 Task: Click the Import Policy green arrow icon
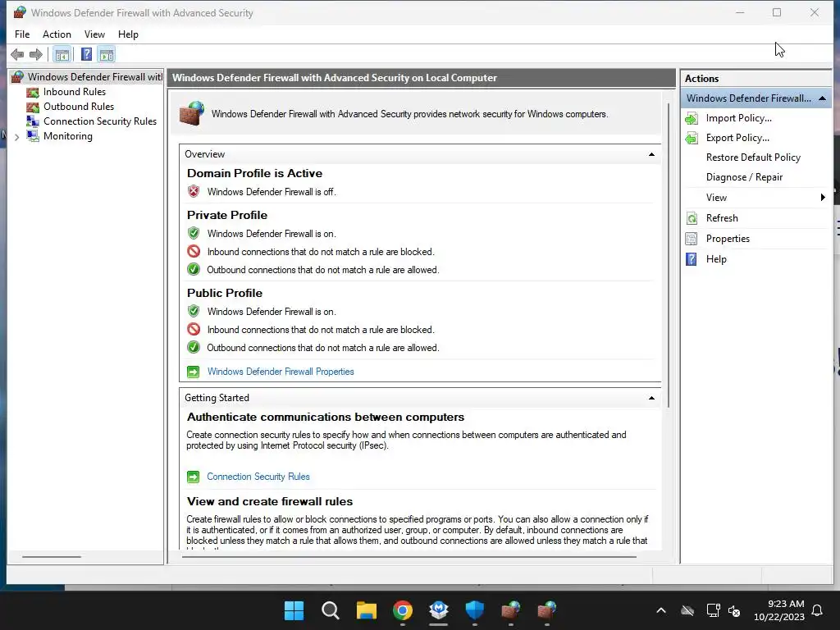point(692,118)
